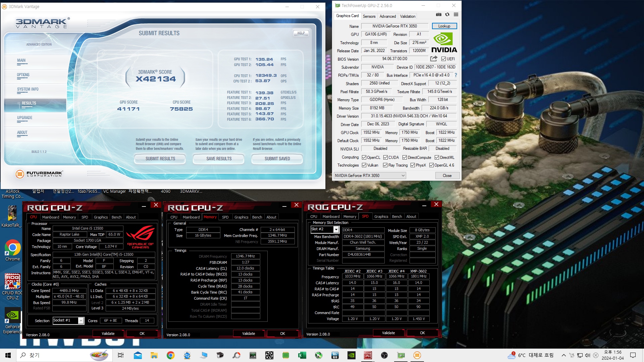Switch to Validation tab in GPU-Z
Screen dimensions: 644x362
408,16
